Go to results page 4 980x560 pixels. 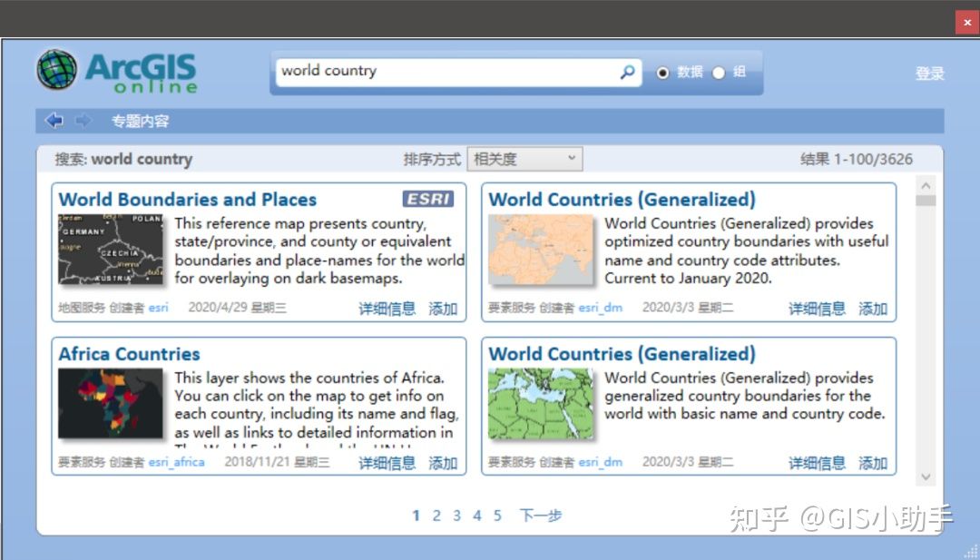pyautogui.click(x=477, y=516)
